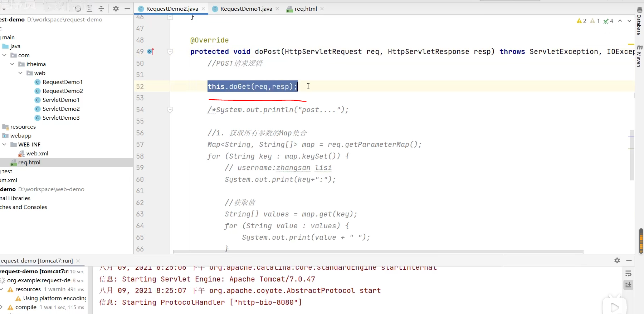Open the Maven tool window
Viewport: 644px width, 314px height.
[639, 56]
